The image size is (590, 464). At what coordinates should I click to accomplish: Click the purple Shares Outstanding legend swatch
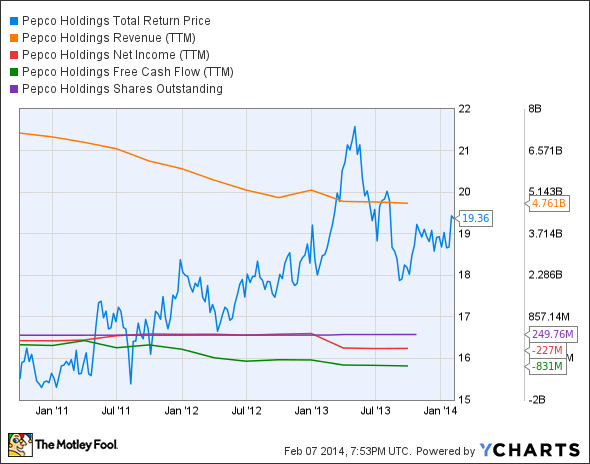click(14, 89)
